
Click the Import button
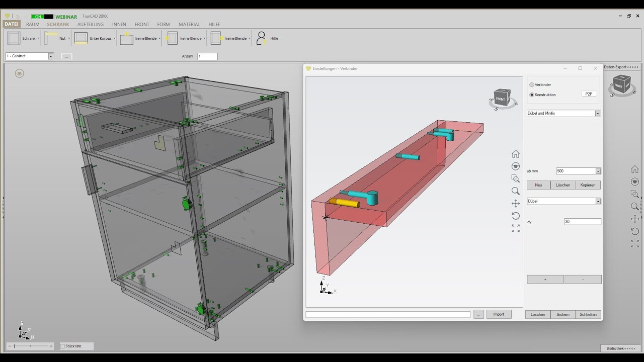(x=499, y=314)
